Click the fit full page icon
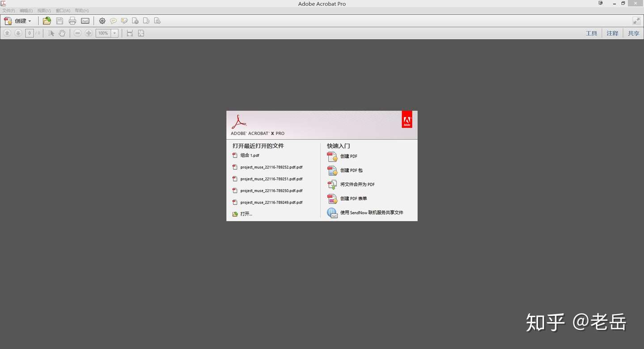The width and height of the screenshot is (644, 349). click(x=141, y=33)
